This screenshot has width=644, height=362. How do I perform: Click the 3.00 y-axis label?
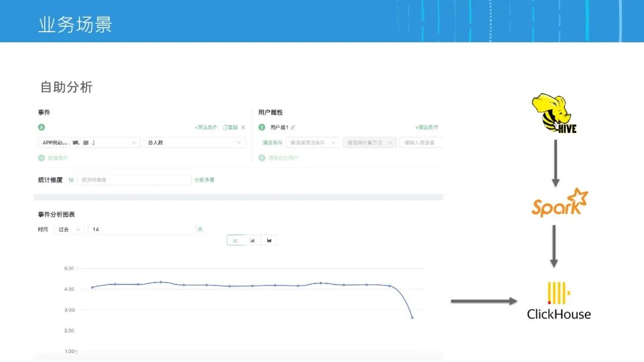click(69, 310)
